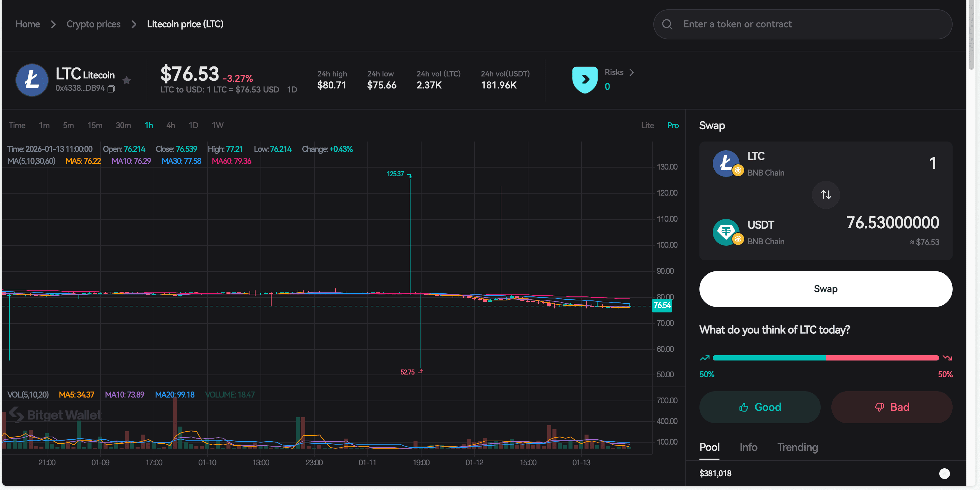Viewport: 980px width, 490px height.
Task: Expand the breadcrumb arrow after Crypto prices
Action: click(x=134, y=24)
